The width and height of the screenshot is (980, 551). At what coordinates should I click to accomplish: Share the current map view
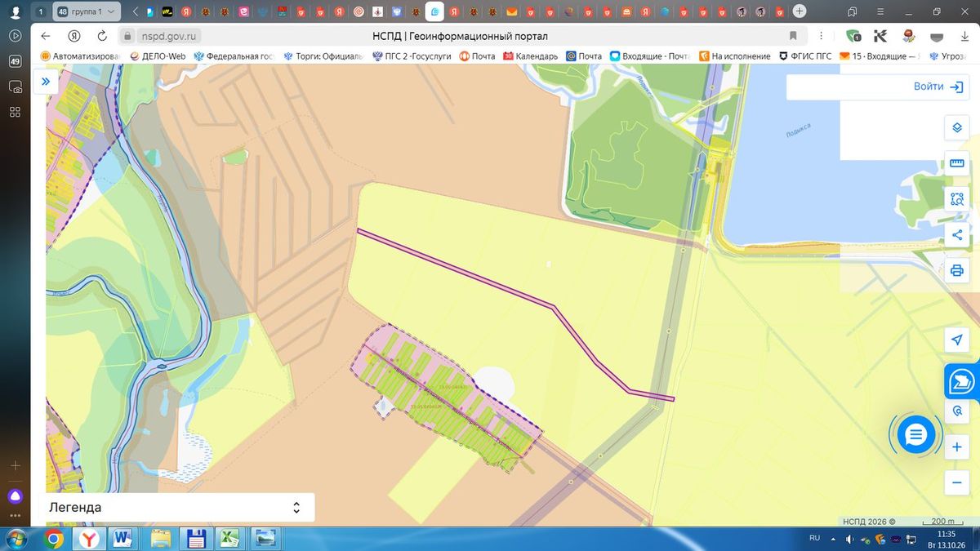957,235
